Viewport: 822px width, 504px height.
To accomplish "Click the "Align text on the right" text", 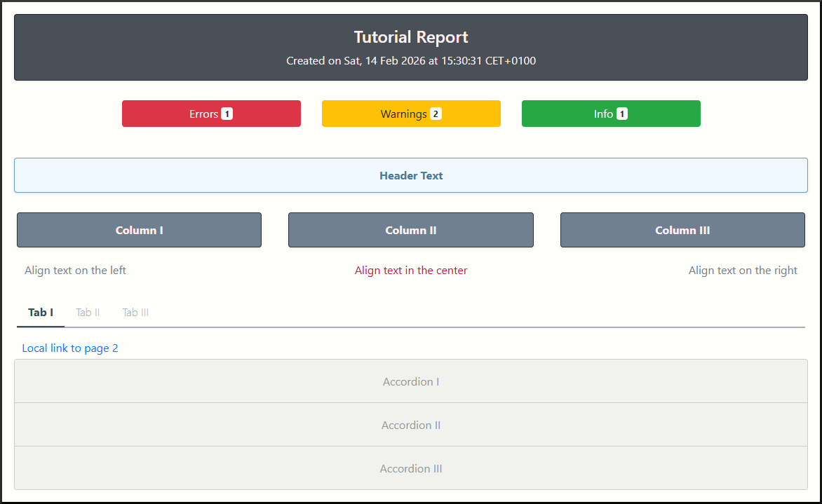I will point(743,271).
